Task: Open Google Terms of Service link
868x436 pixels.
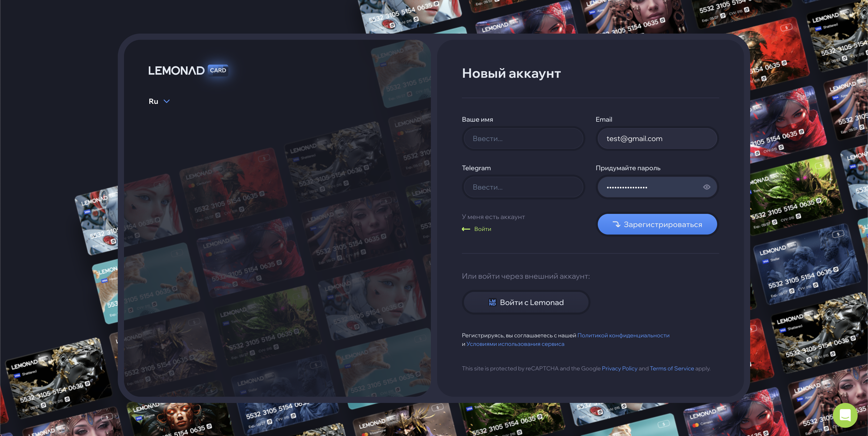Action: (672, 368)
